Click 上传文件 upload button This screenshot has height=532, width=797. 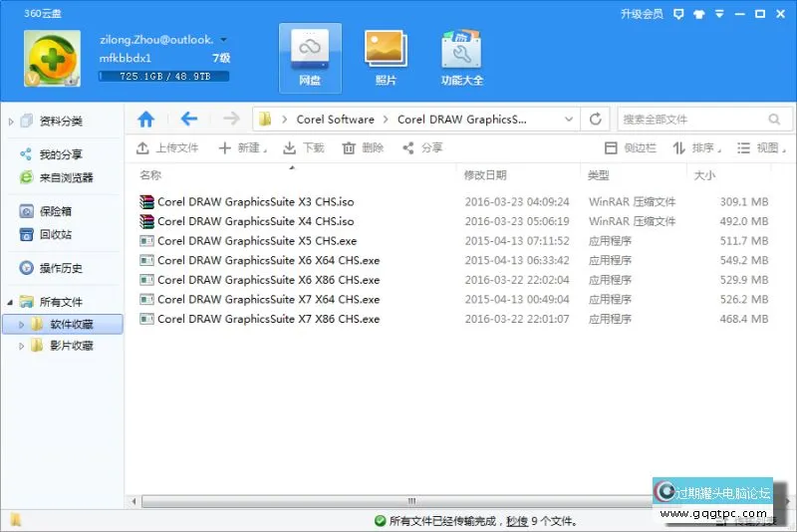coord(167,147)
